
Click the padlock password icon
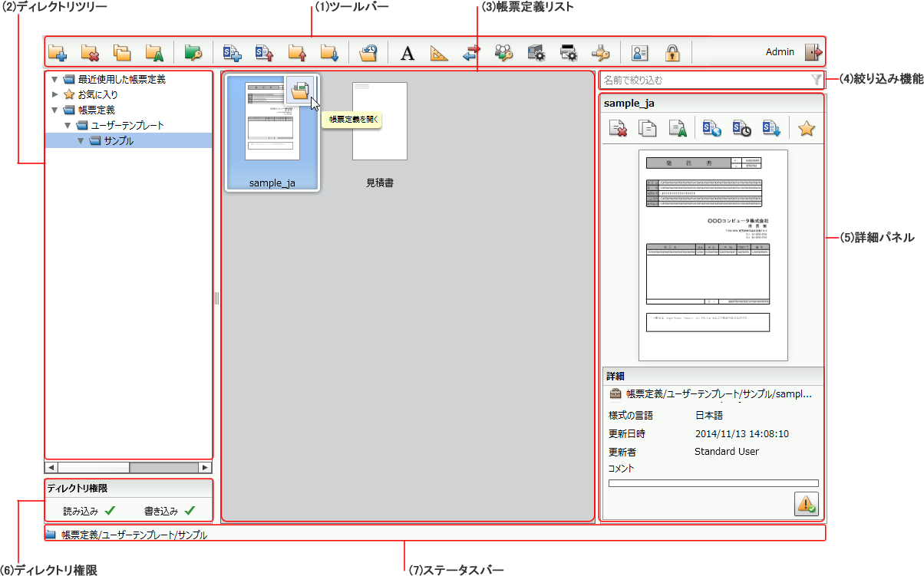[x=672, y=52]
